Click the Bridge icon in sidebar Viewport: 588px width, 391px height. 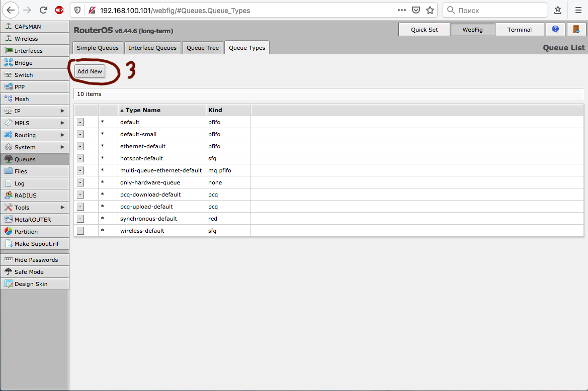click(8, 62)
